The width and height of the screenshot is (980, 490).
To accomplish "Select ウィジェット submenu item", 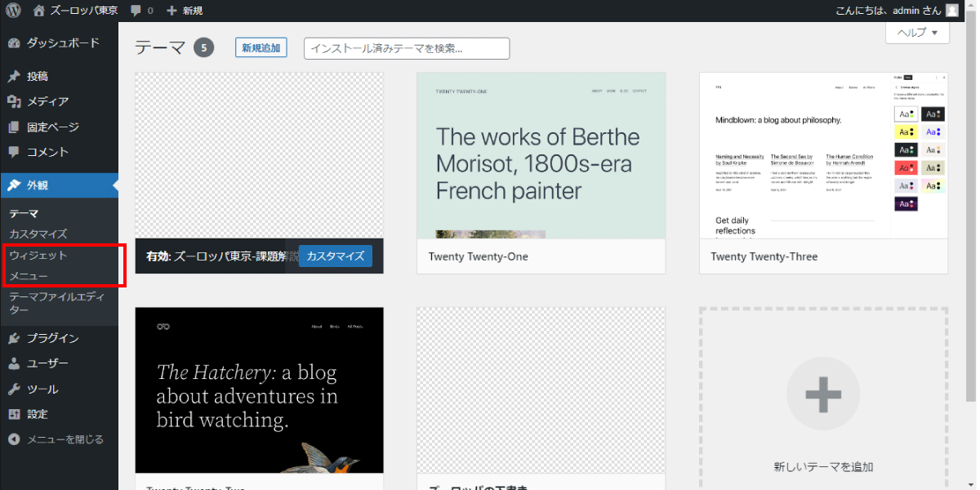I will [38, 256].
